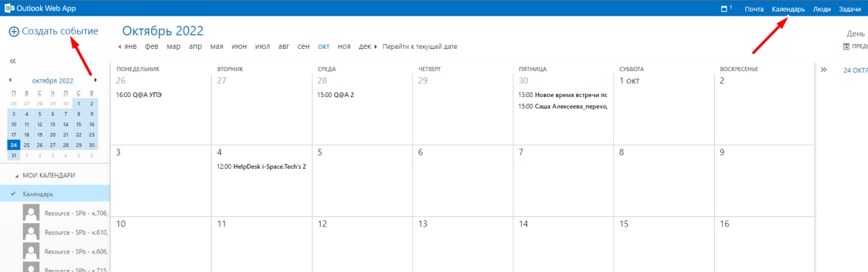Go to previous month in the mini calendar
Viewport: 868px width, 272px height.
point(10,80)
